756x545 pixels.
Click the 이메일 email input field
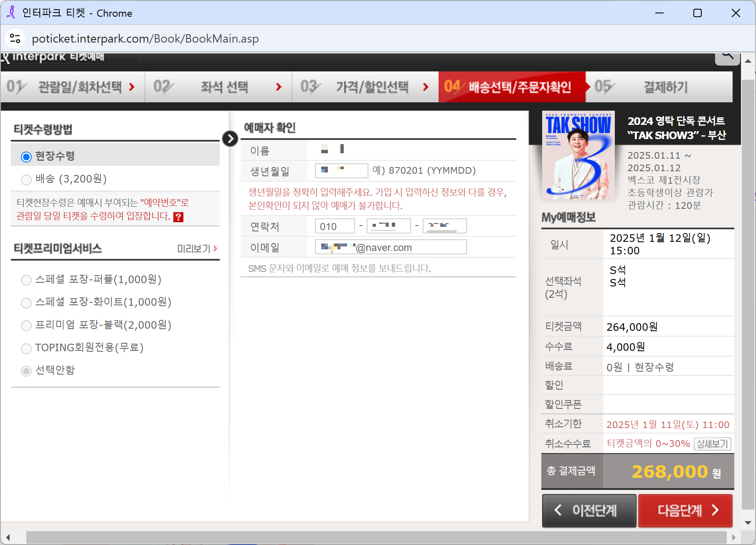coord(391,247)
